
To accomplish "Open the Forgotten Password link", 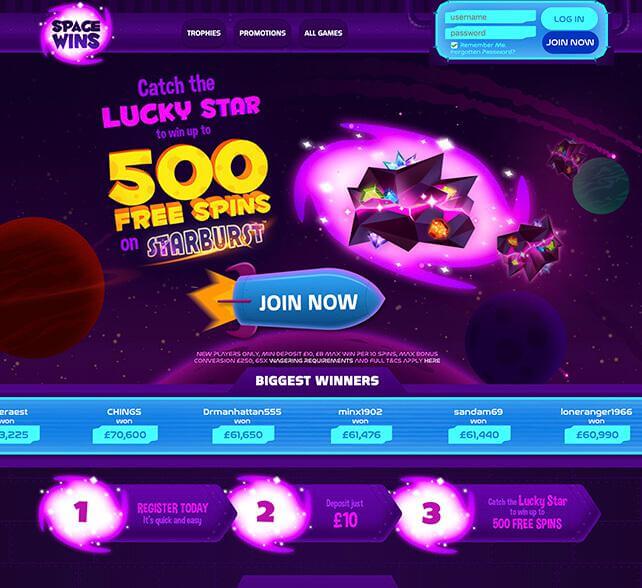I will (482, 52).
